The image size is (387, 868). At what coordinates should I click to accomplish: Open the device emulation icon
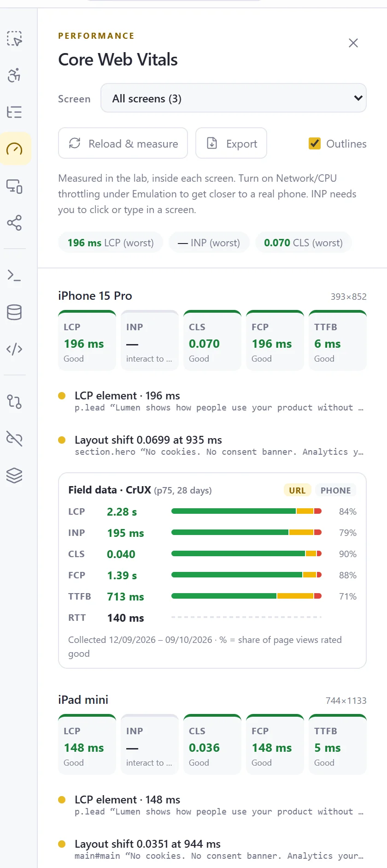coord(14,186)
